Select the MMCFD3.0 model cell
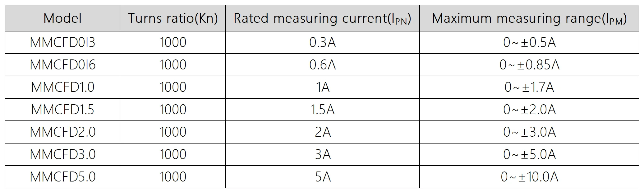This screenshot has width=644, height=193. coord(62,154)
